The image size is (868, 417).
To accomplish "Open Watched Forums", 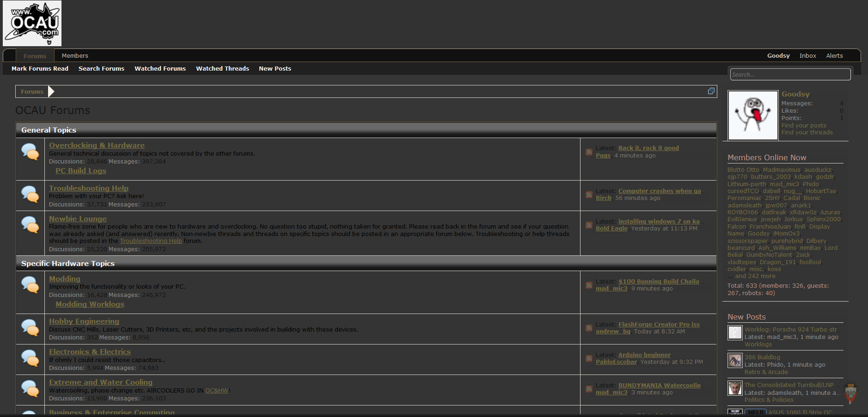I will tap(160, 68).
